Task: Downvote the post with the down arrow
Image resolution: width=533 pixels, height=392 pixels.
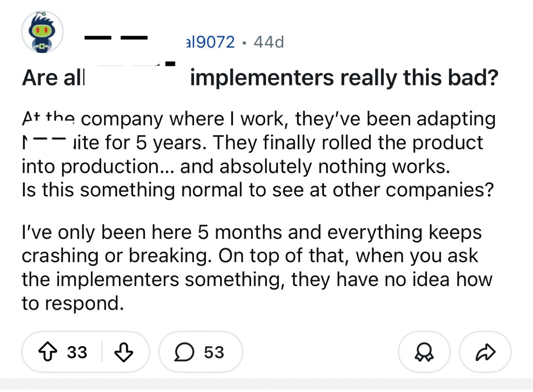Action: [124, 352]
